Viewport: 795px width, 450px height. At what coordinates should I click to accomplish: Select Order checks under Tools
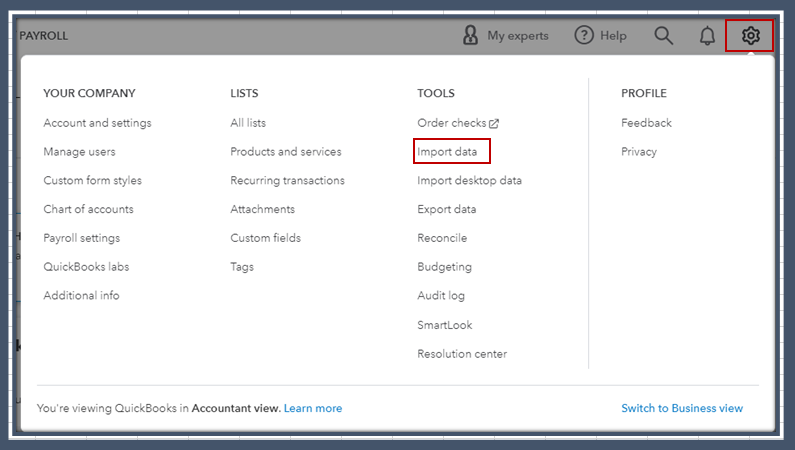point(452,123)
